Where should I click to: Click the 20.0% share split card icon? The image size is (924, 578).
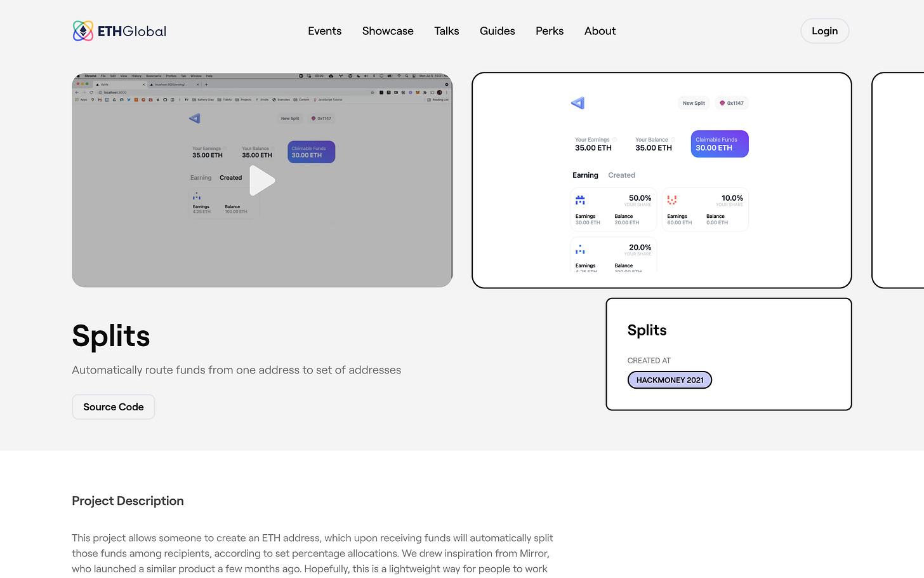[x=580, y=250]
